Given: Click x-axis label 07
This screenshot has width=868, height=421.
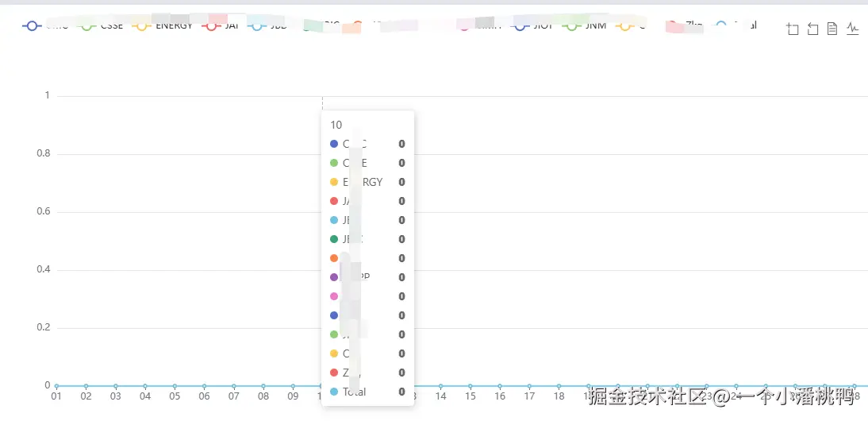Looking at the screenshot, I should tap(233, 396).
